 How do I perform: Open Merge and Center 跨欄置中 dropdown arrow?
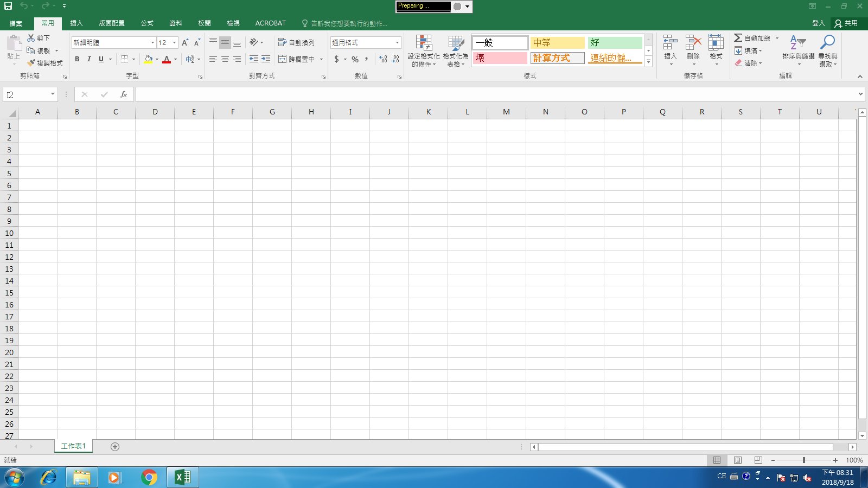321,59
